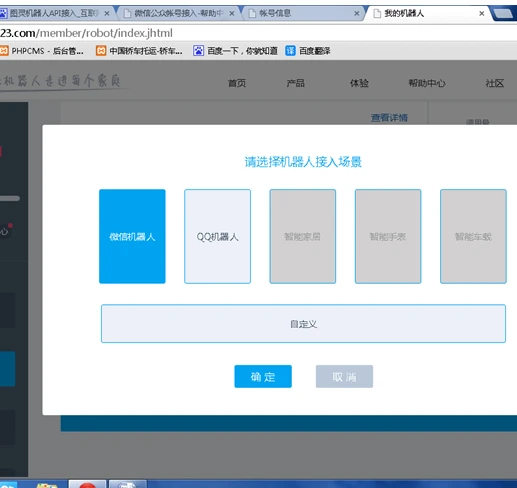Open 产品 in site navigation
517x488 pixels.
(x=296, y=83)
